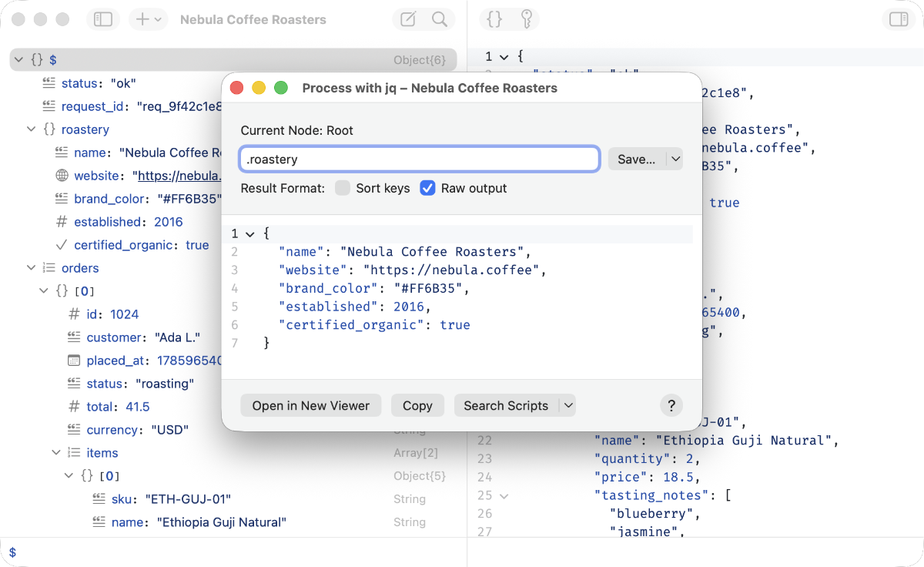This screenshot has width=924, height=567.
Task: Collapse the roastery tree node
Action: pyautogui.click(x=31, y=129)
